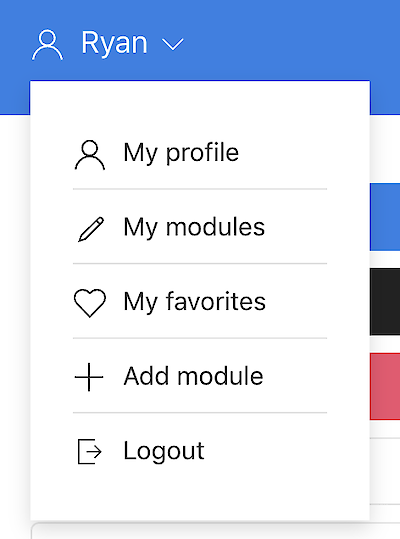Select My modules from the menu

(194, 227)
